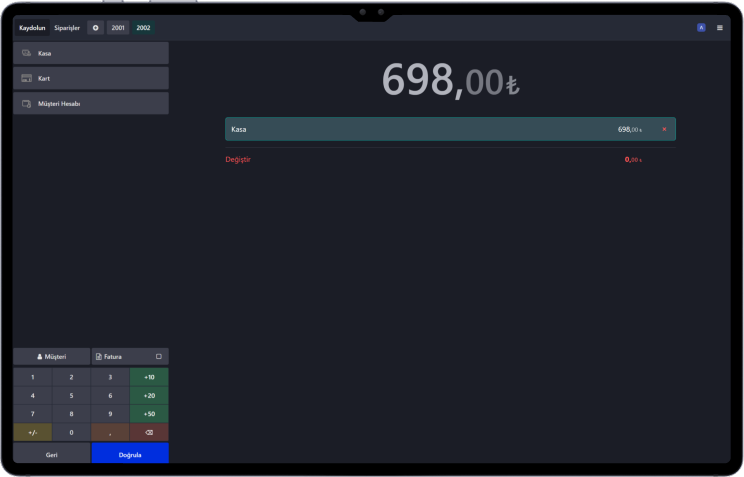Select Müşteri Hesabı payment method
744x477 pixels.
tap(90, 103)
